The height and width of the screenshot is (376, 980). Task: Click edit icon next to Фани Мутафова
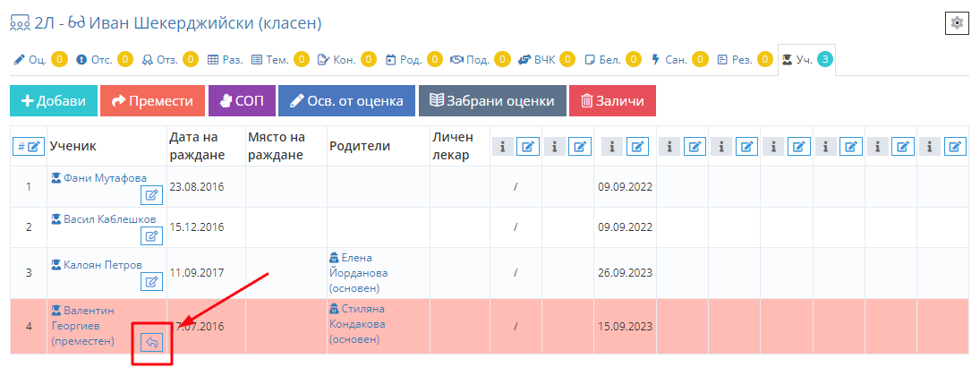[151, 194]
